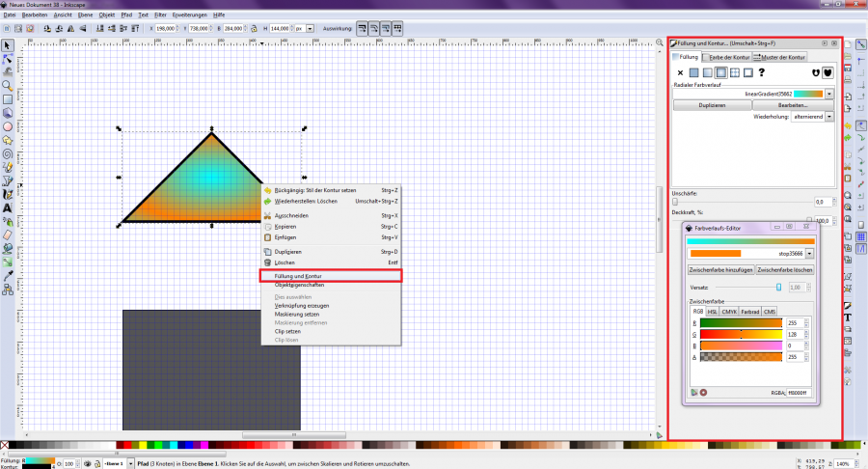
Task: Click the red R color channel slider
Action: (741, 323)
